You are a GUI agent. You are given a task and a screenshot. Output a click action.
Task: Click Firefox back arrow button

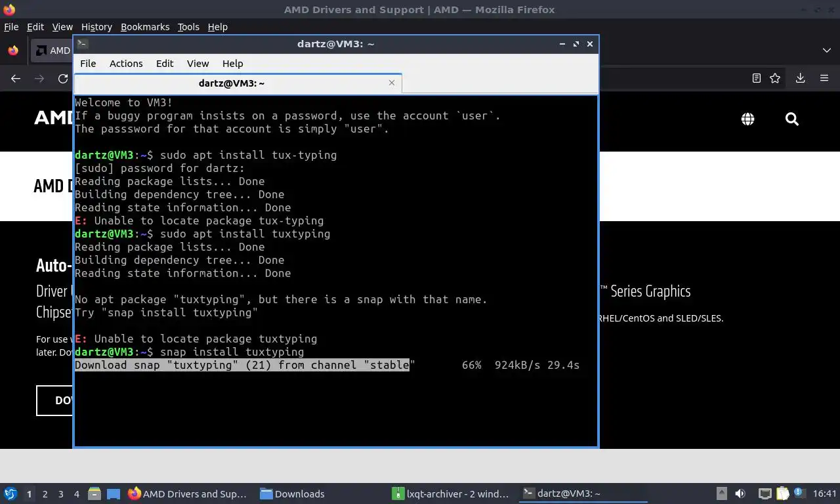16,78
